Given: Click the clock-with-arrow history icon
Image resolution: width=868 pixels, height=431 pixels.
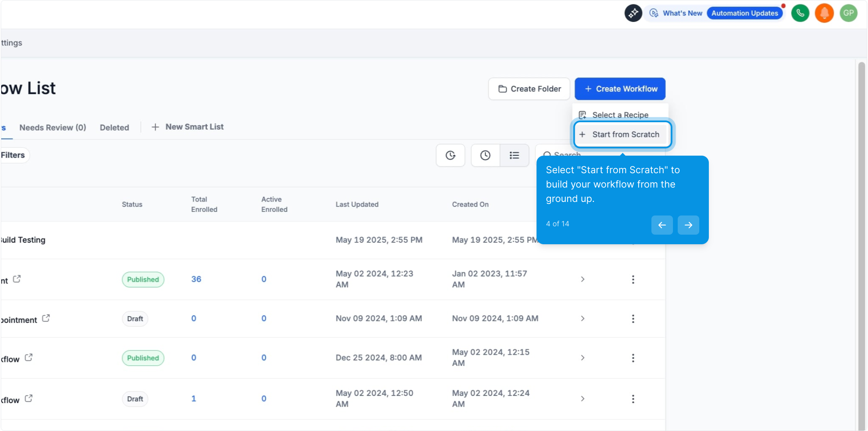Looking at the screenshot, I should [x=450, y=155].
